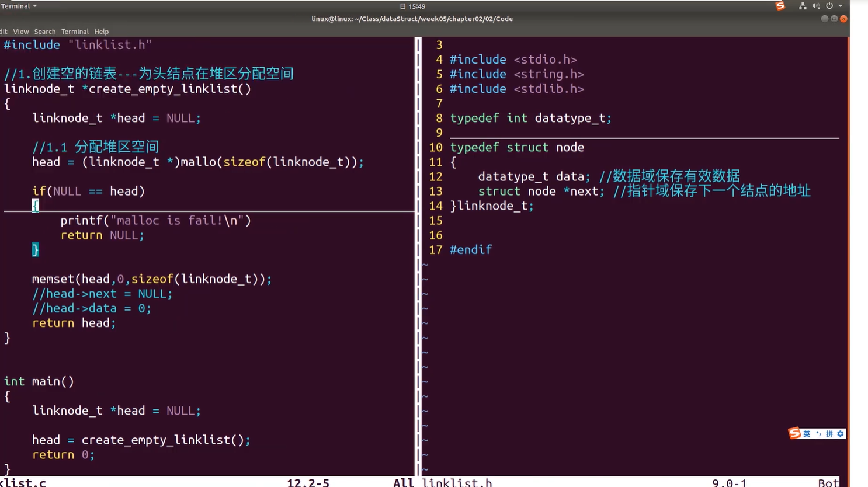
Task: Click the create_empty_linklist() function definition line
Action: [127, 89]
